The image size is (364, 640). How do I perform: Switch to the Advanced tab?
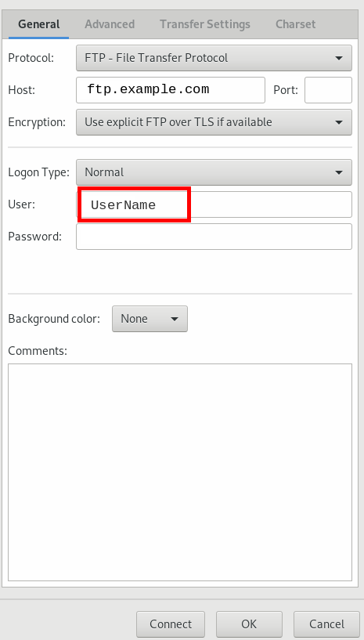tap(110, 24)
